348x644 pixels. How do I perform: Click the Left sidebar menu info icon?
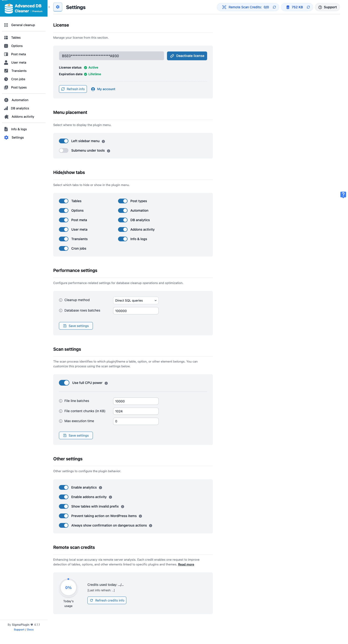[x=103, y=141]
